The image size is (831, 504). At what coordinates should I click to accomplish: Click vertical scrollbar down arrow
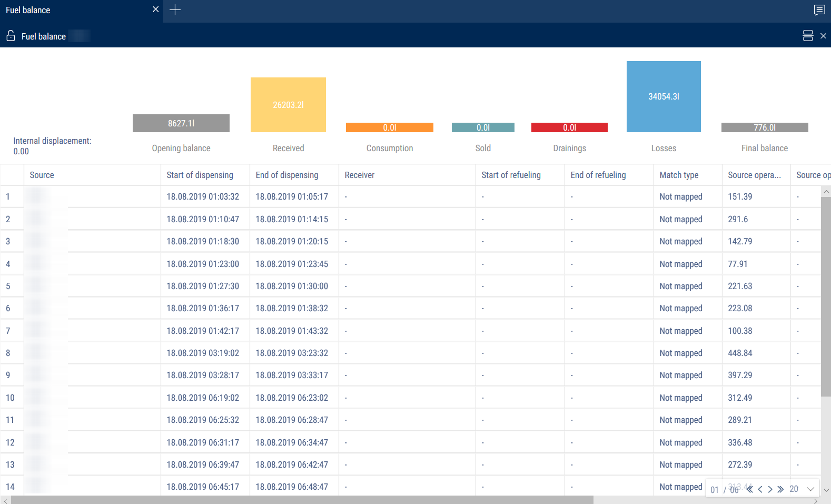[826, 490]
